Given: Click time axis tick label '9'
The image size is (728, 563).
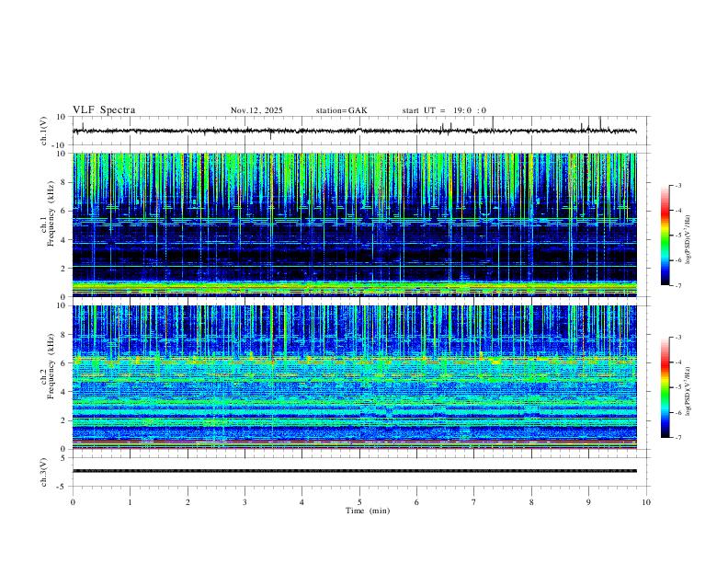Looking at the screenshot, I should point(588,502).
